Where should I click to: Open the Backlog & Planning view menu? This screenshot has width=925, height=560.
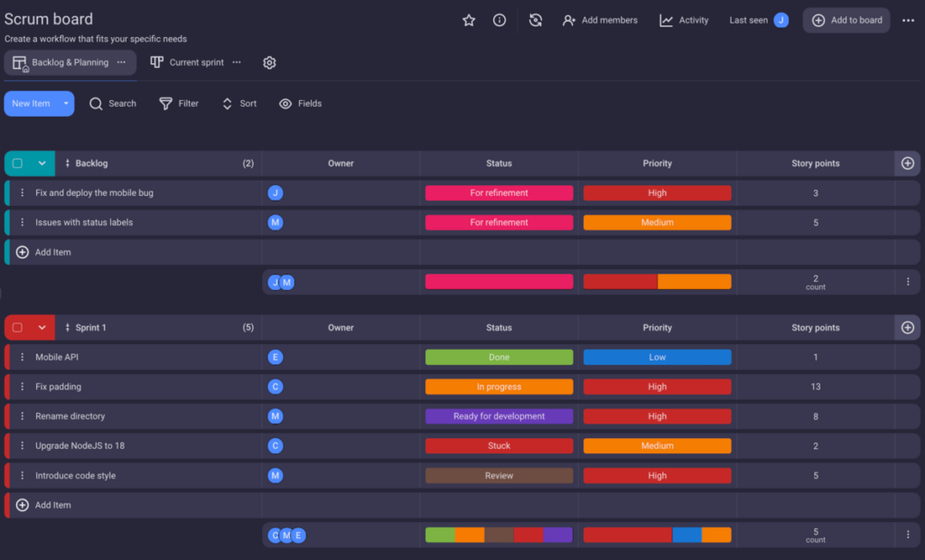pos(120,62)
